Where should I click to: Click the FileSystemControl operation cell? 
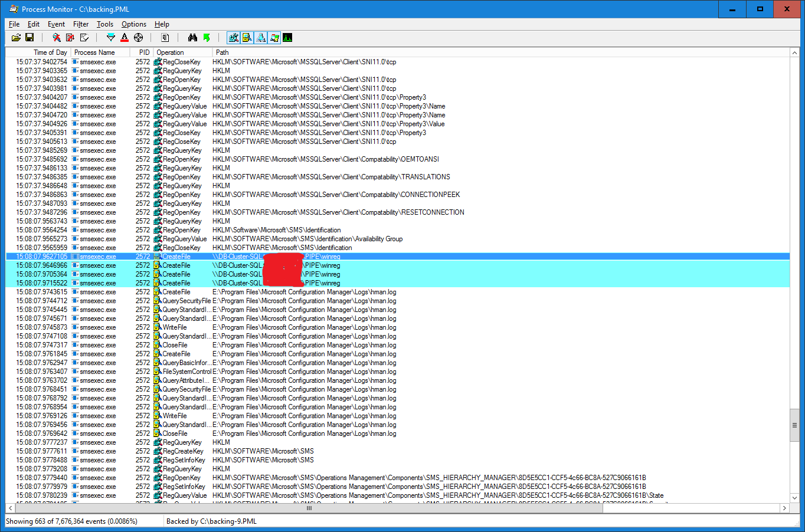click(183, 372)
